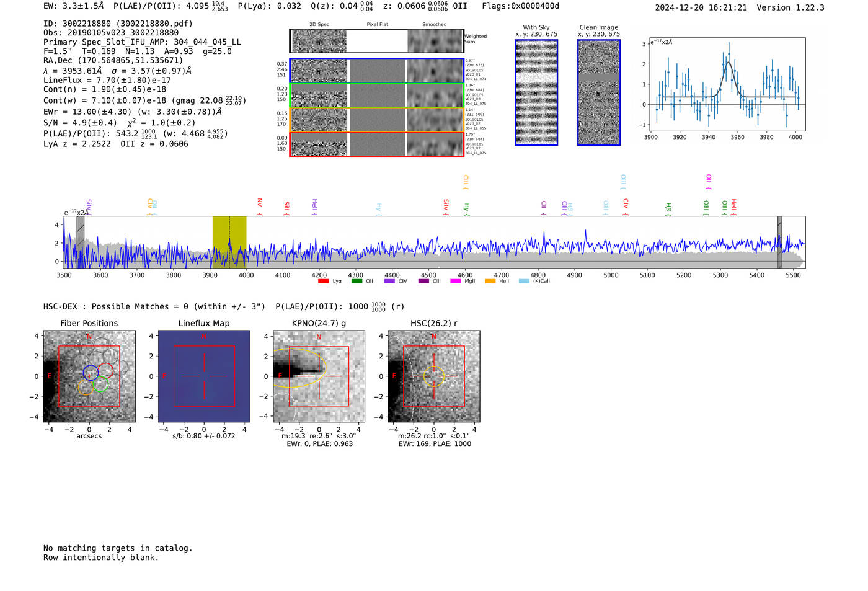The height and width of the screenshot is (591, 868).
Task: Open the Clean Image cutout
Action: pyautogui.click(x=599, y=93)
